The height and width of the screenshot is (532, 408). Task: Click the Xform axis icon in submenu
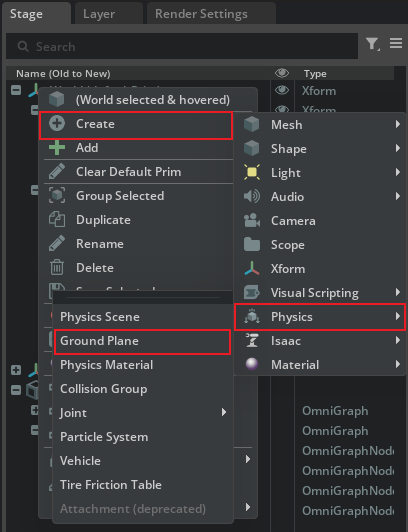pos(252,268)
